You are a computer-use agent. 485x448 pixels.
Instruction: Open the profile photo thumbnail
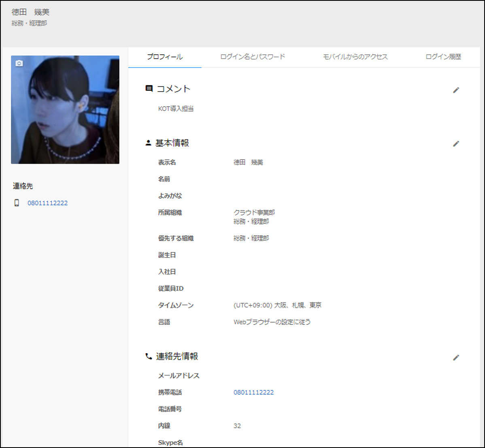(65, 109)
